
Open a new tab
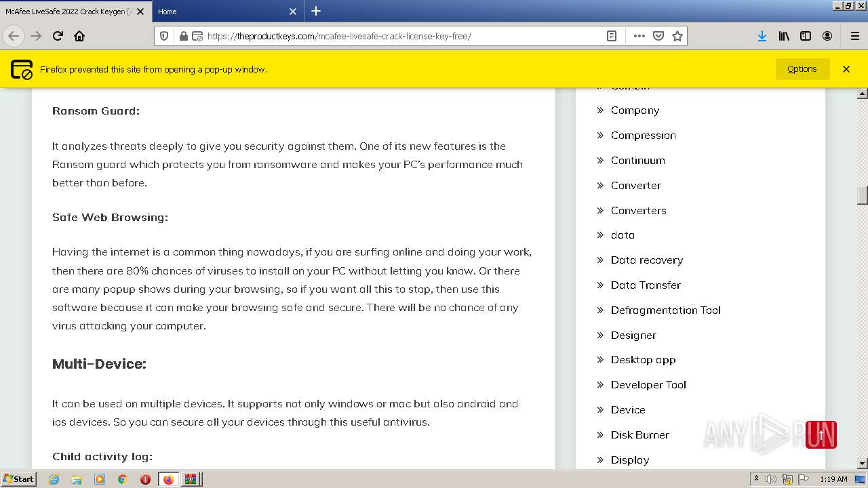316,11
